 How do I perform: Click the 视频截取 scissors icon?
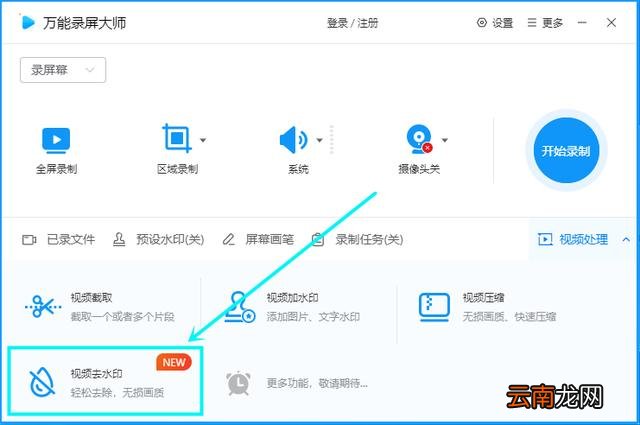(43, 306)
